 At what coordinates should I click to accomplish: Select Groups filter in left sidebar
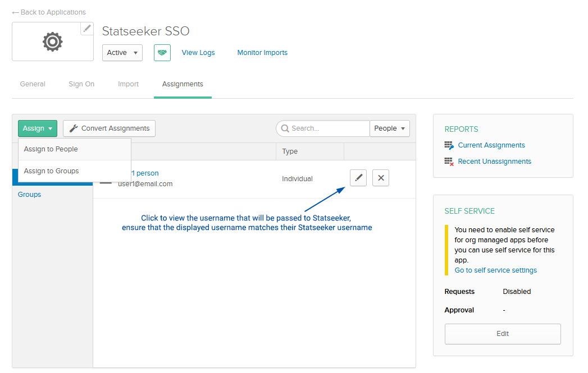pyautogui.click(x=29, y=195)
